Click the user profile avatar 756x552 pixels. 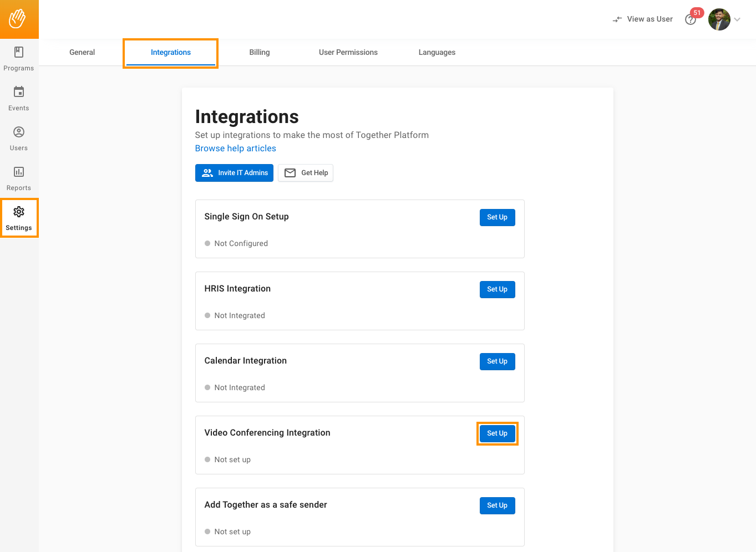click(x=719, y=19)
